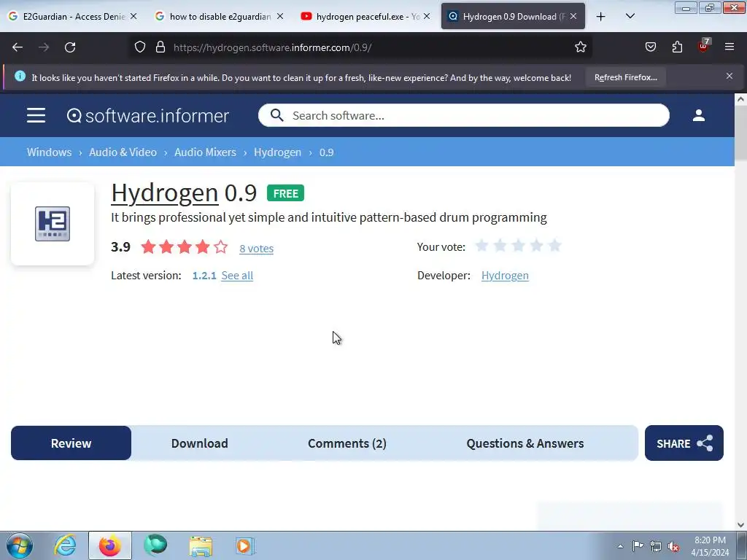Open the Firefox application menu
The image size is (747, 560).
[729, 47]
